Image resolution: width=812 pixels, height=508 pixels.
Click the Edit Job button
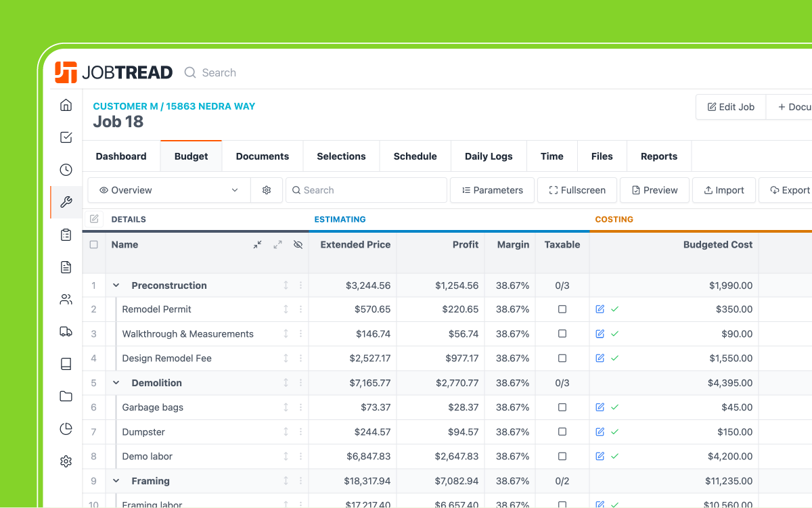(730, 106)
